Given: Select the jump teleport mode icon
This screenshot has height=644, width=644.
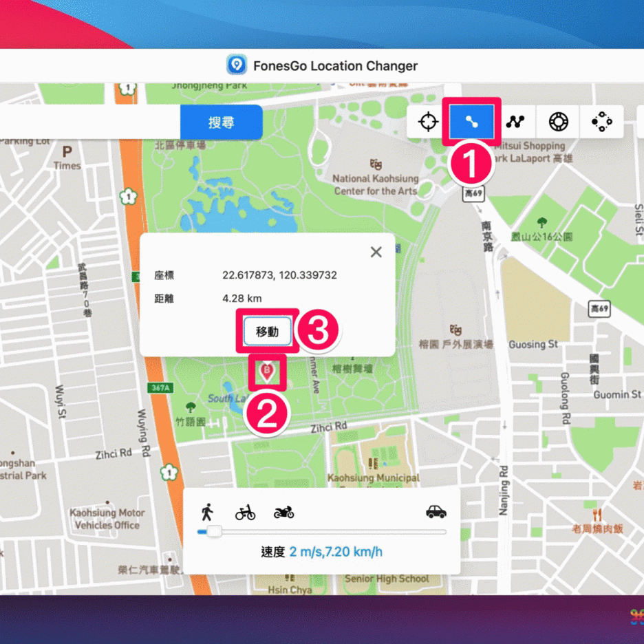Looking at the screenshot, I should [601, 122].
